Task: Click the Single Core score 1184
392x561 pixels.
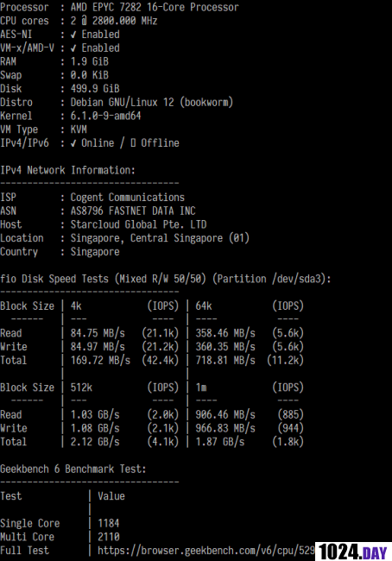Action: click(109, 523)
